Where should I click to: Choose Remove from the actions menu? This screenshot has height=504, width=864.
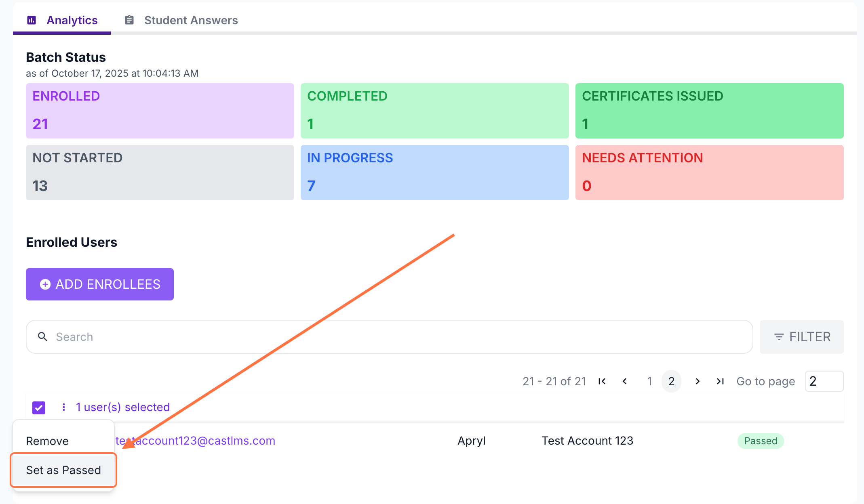click(x=47, y=441)
